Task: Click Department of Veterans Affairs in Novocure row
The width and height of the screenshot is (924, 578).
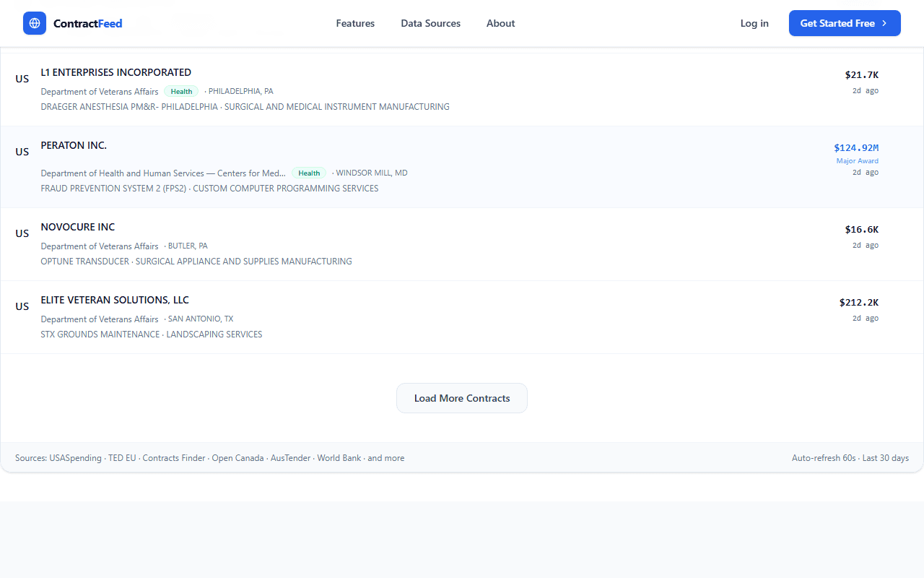Action: click(x=100, y=246)
